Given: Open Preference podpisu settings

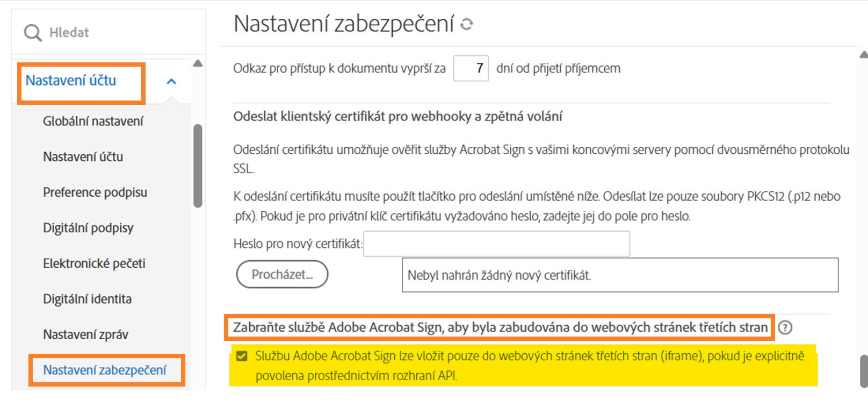Looking at the screenshot, I should (95, 192).
